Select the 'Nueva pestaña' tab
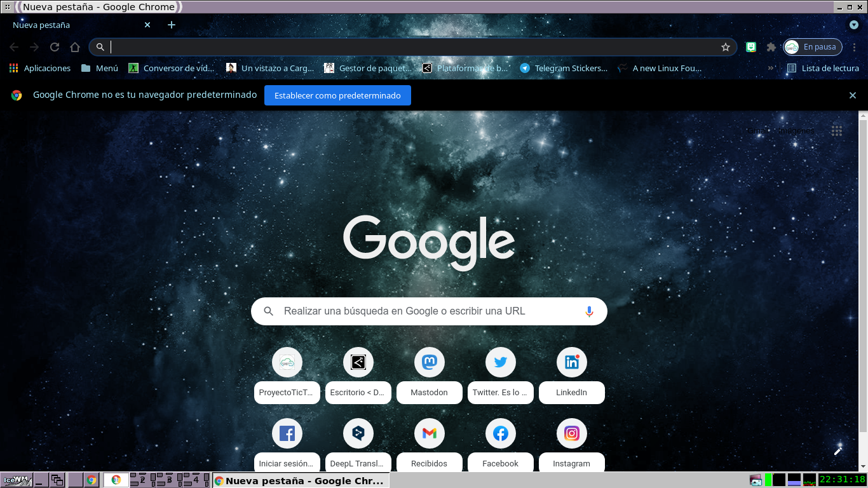 [x=70, y=25]
